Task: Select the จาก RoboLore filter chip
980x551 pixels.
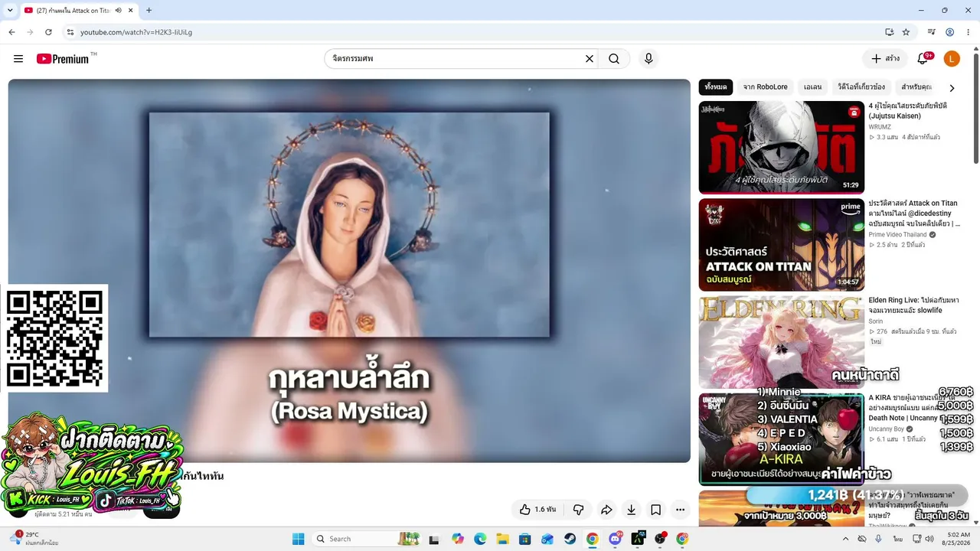Action: pos(765,87)
